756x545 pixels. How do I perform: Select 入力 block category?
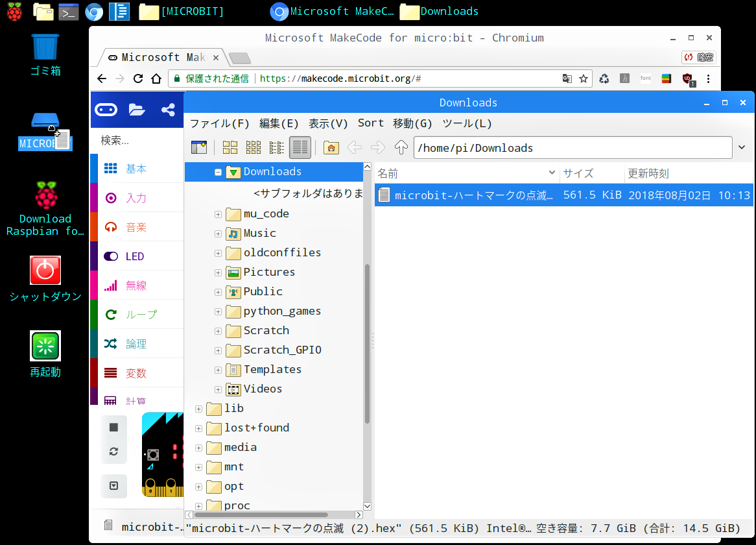coord(137,198)
